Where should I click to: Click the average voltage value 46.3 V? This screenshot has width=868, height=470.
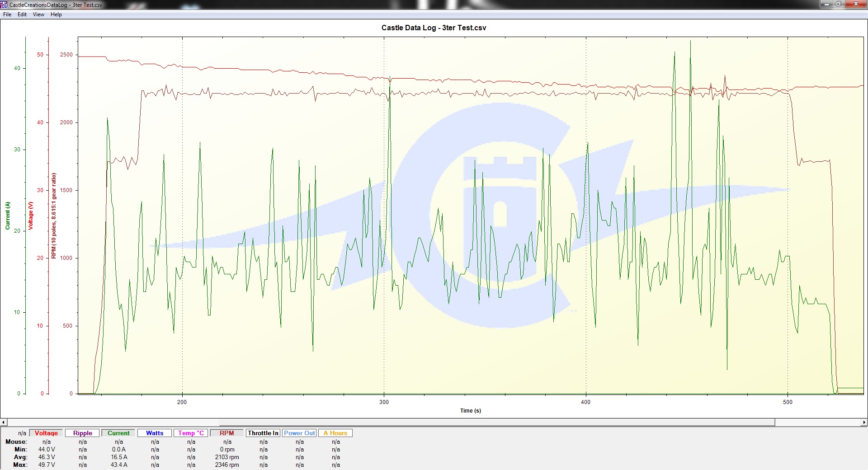tap(47, 457)
